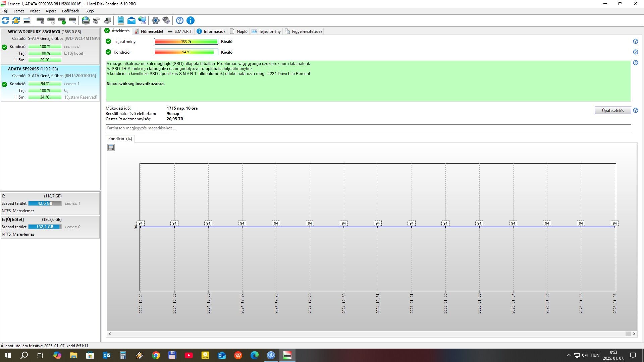This screenshot has height=362, width=644.
Task: Open the acoustic disk test icon with speaker
Action: tap(40, 20)
